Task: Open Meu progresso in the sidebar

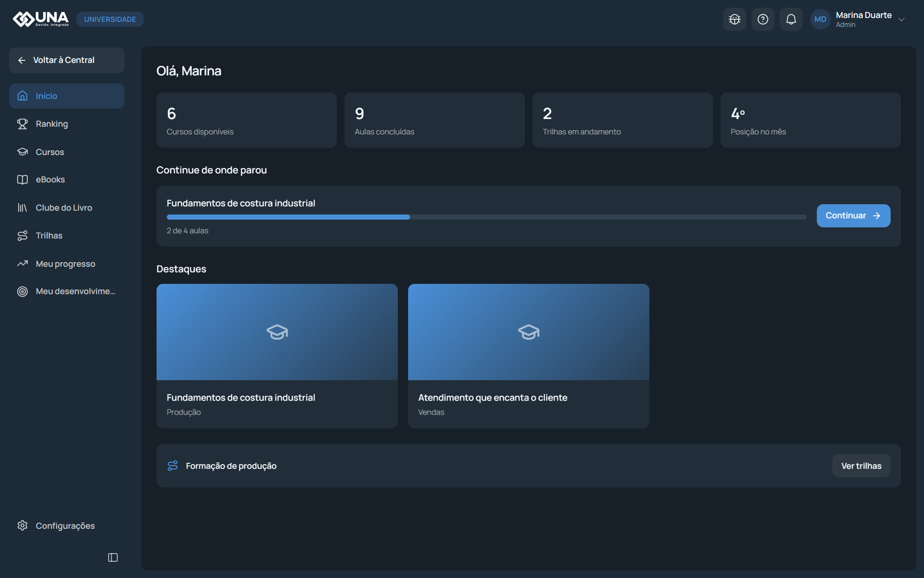Action: (x=67, y=264)
